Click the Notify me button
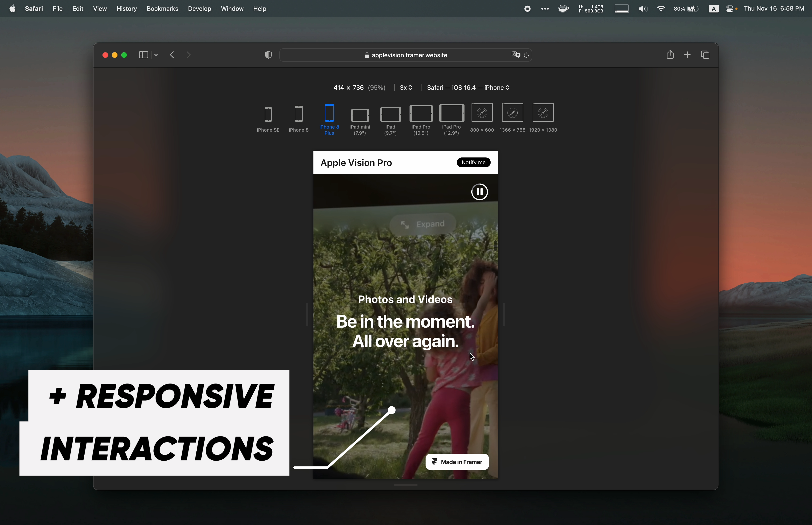This screenshot has width=812, height=525. tap(473, 162)
